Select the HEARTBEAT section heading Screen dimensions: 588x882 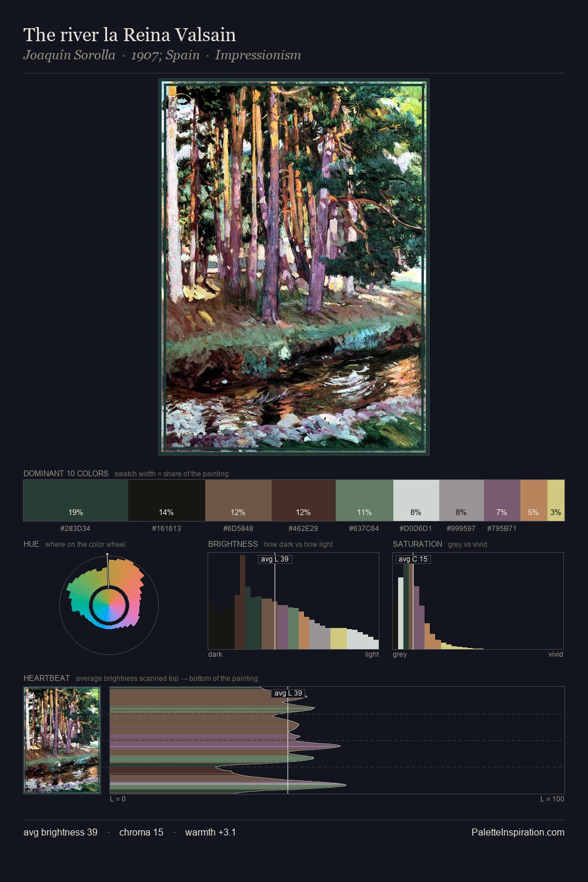(x=46, y=678)
